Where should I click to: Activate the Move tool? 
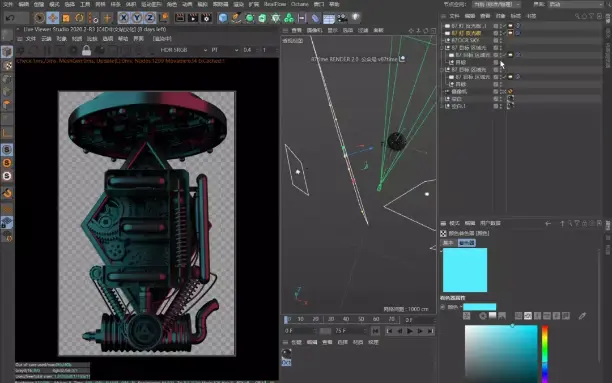53,18
